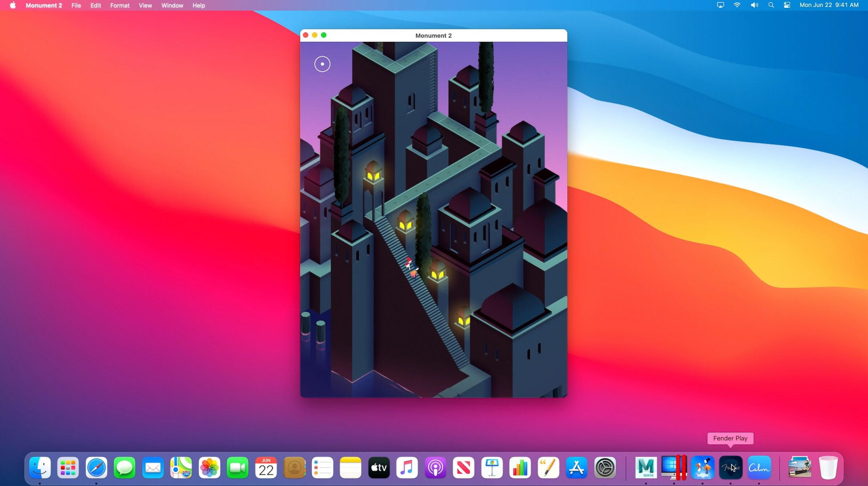Click the Wi-Fi status icon
This screenshot has width=868, height=486.
(x=737, y=5)
